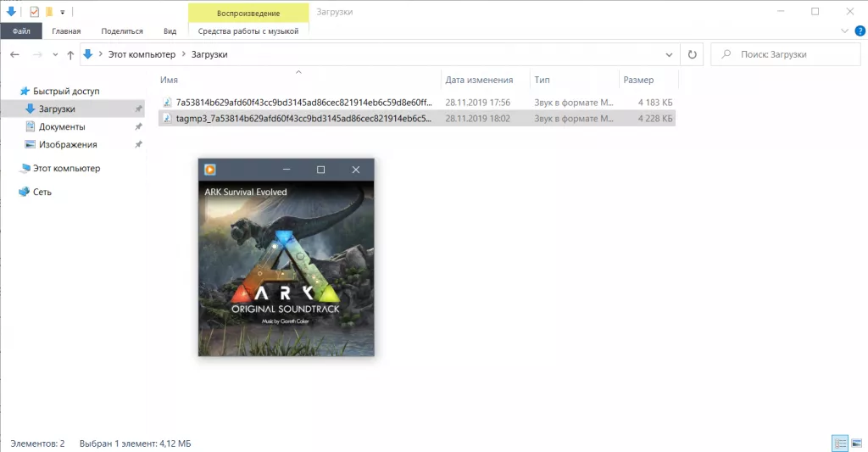Expand Quick Access Toolbar customize dropdown
Screen dimensions: 868x452
coord(62,12)
